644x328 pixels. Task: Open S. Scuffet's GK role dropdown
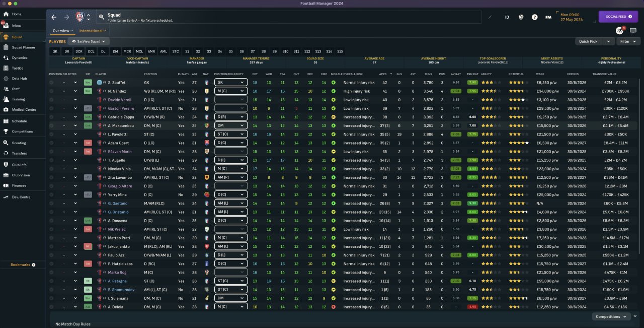(230, 83)
